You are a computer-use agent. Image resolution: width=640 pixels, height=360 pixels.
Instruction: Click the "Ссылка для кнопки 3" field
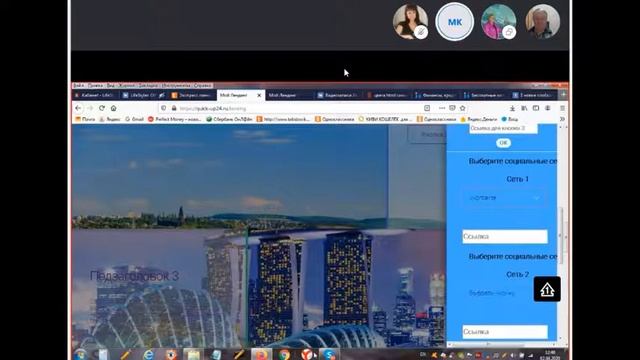point(503,129)
